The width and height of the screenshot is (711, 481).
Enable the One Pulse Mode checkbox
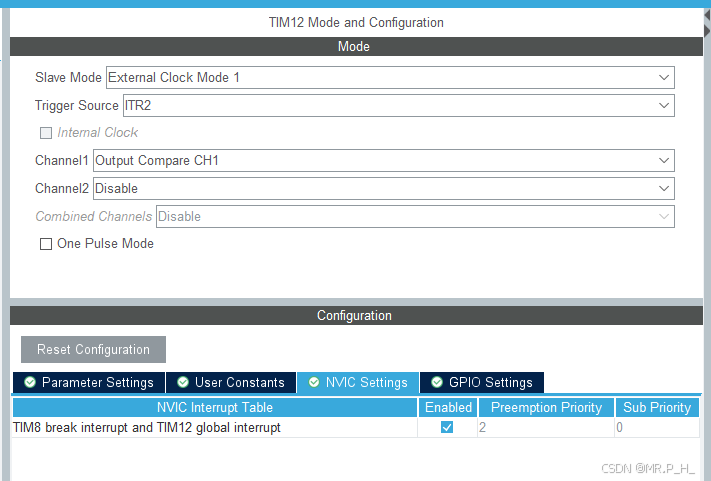pos(46,244)
